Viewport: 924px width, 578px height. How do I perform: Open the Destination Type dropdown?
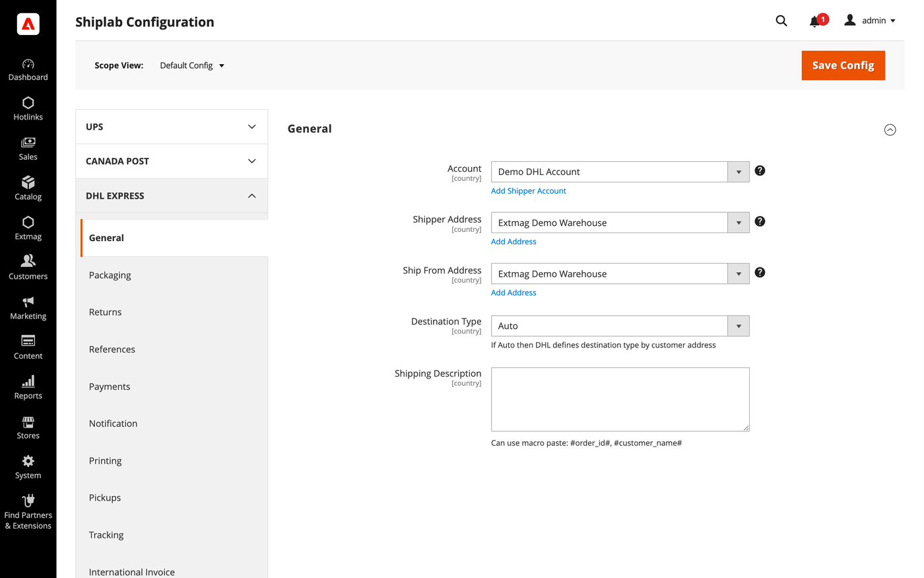pyautogui.click(x=620, y=326)
